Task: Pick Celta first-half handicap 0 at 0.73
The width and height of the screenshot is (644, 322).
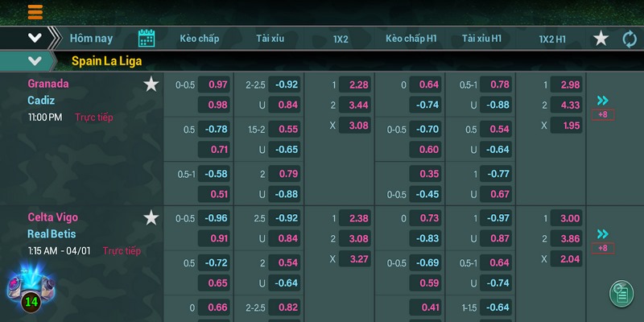Action: click(426, 218)
